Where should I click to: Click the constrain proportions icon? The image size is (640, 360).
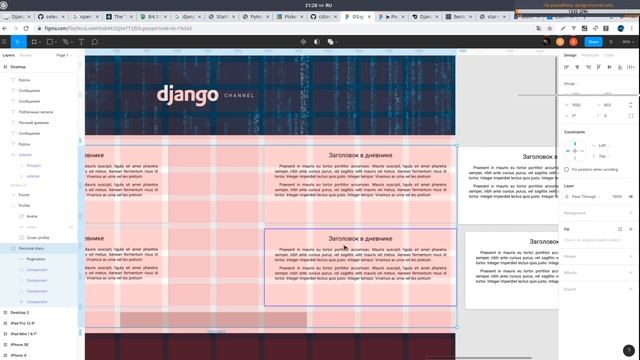[x=631, y=105]
